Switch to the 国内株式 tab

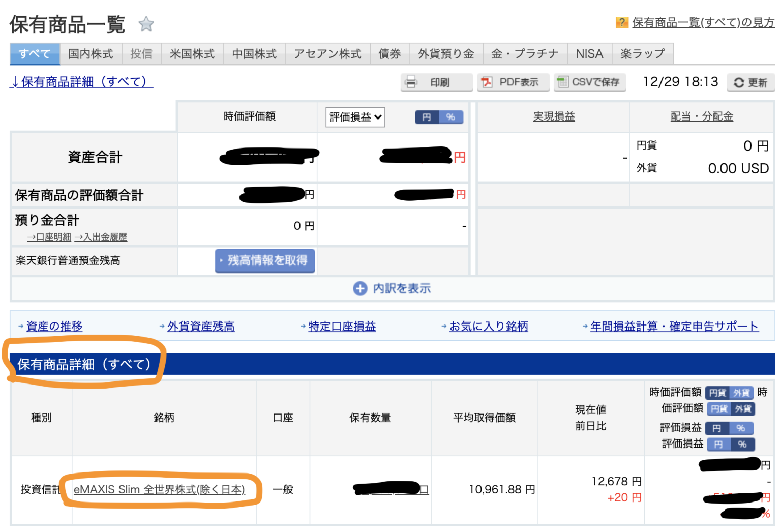tap(91, 54)
